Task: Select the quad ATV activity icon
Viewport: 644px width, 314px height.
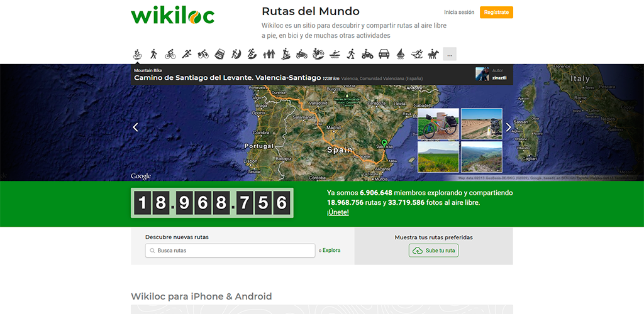Action: tap(367, 54)
